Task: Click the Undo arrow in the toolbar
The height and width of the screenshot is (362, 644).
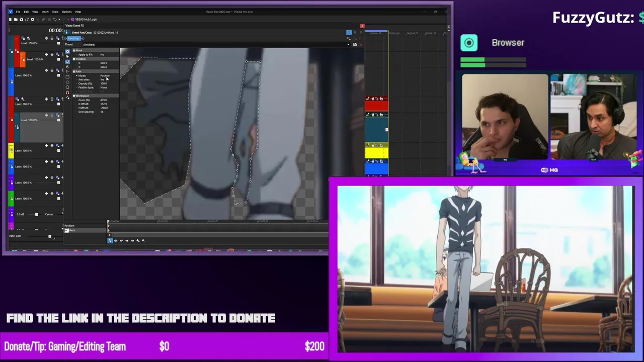Action: (55, 19)
